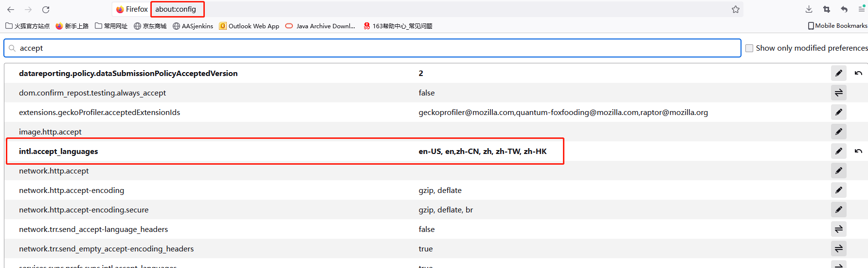
Task: Edit the network.http.accept-encoding value
Action: coord(838,190)
